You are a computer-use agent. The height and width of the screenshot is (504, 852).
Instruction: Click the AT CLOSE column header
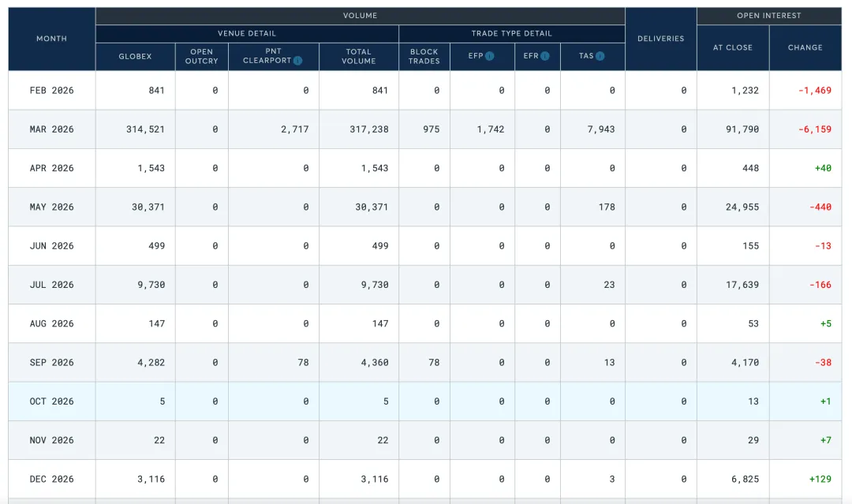click(733, 48)
